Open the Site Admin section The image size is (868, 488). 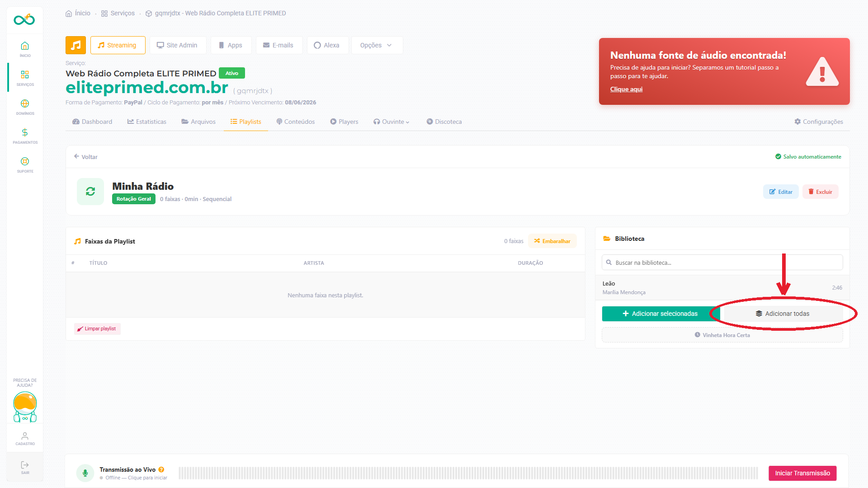178,45
